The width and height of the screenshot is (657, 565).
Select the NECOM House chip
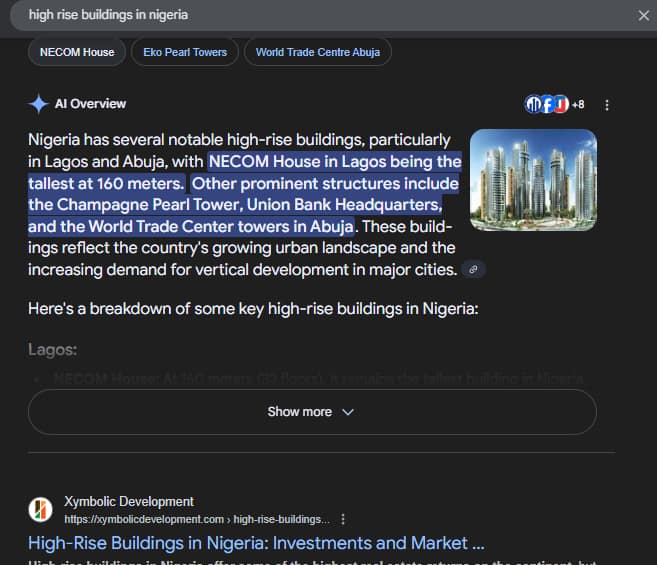(77, 52)
